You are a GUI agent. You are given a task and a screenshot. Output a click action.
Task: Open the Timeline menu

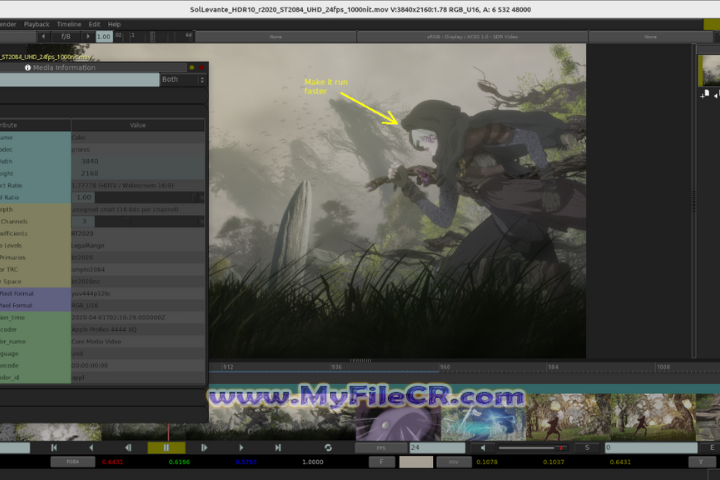click(x=69, y=23)
